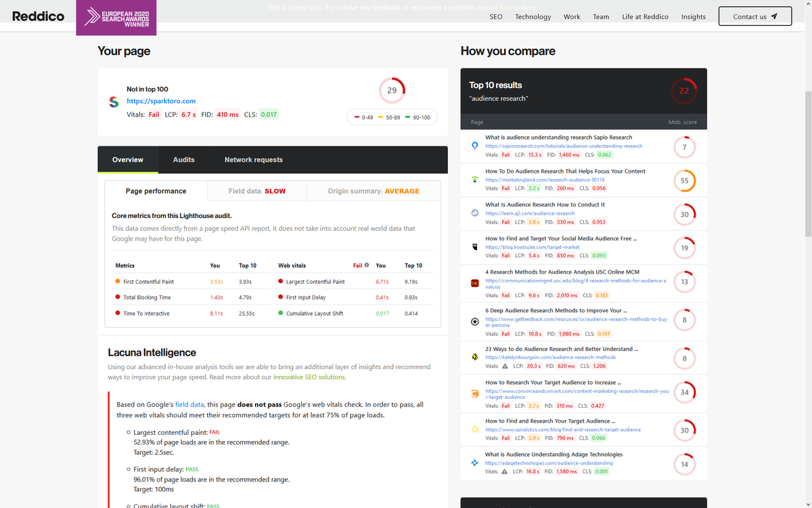812x508 pixels.
Task: Click the paper plane icon in Contact us
Action: tap(774, 16)
